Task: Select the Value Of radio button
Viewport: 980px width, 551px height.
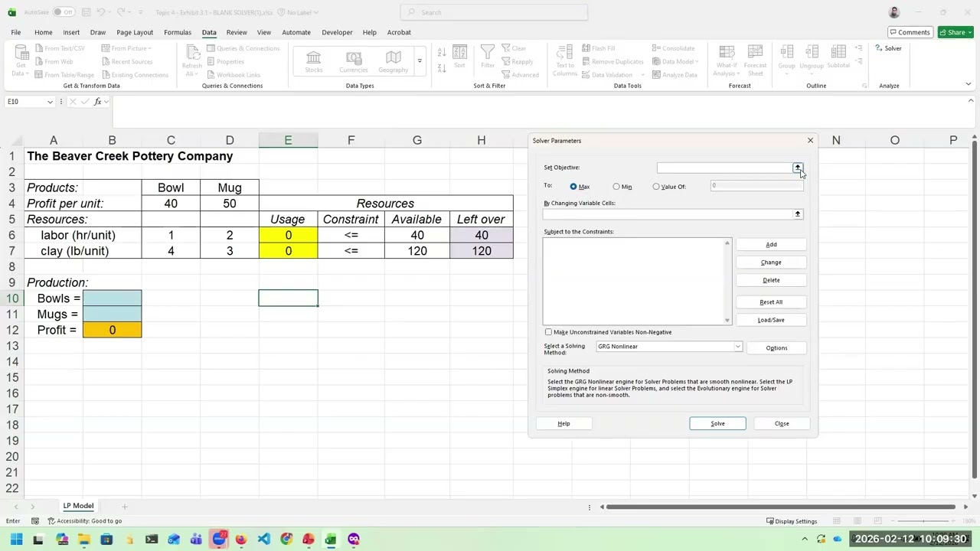Action: tap(656, 187)
